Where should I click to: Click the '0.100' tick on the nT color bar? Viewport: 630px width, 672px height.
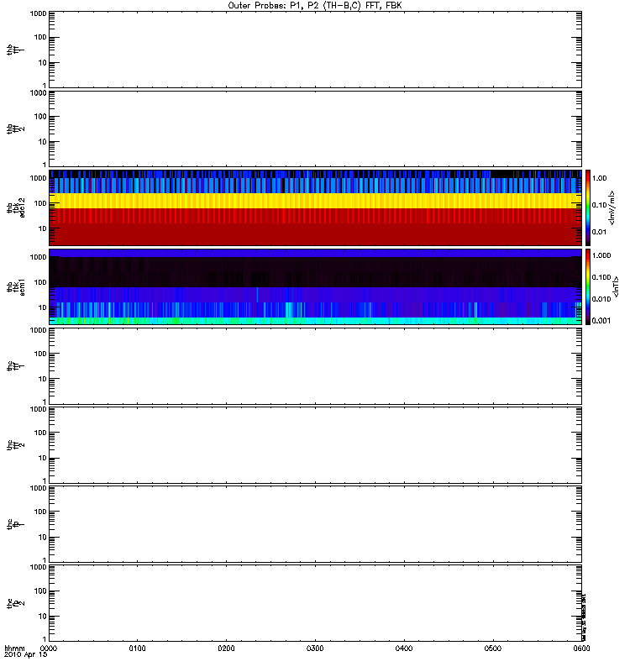pos(601,277)
